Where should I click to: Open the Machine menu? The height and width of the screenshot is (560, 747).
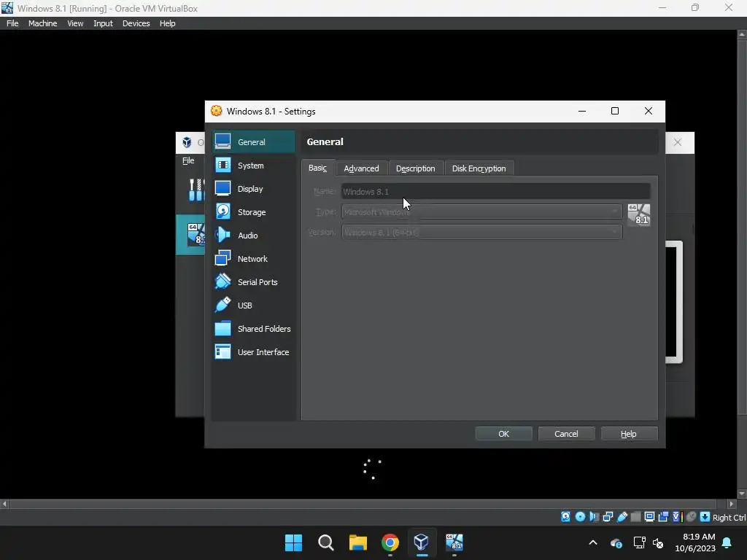pos(42,23)
